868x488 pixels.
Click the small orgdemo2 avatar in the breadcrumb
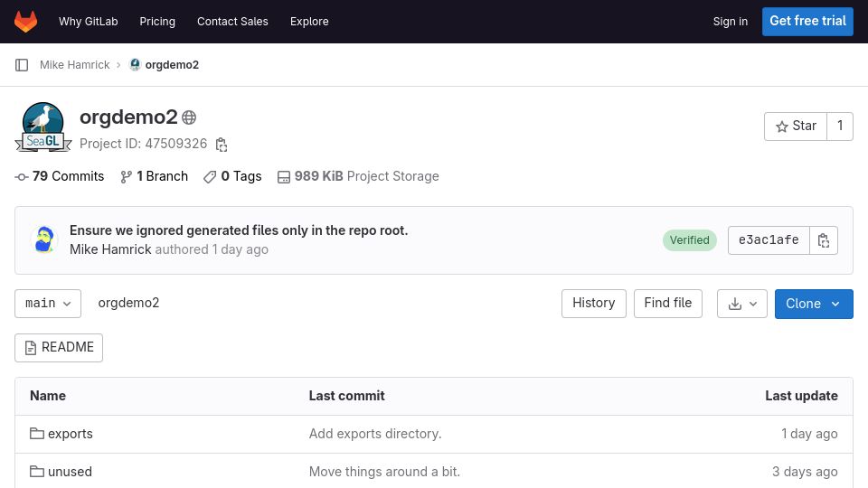[x=135, y=65]
